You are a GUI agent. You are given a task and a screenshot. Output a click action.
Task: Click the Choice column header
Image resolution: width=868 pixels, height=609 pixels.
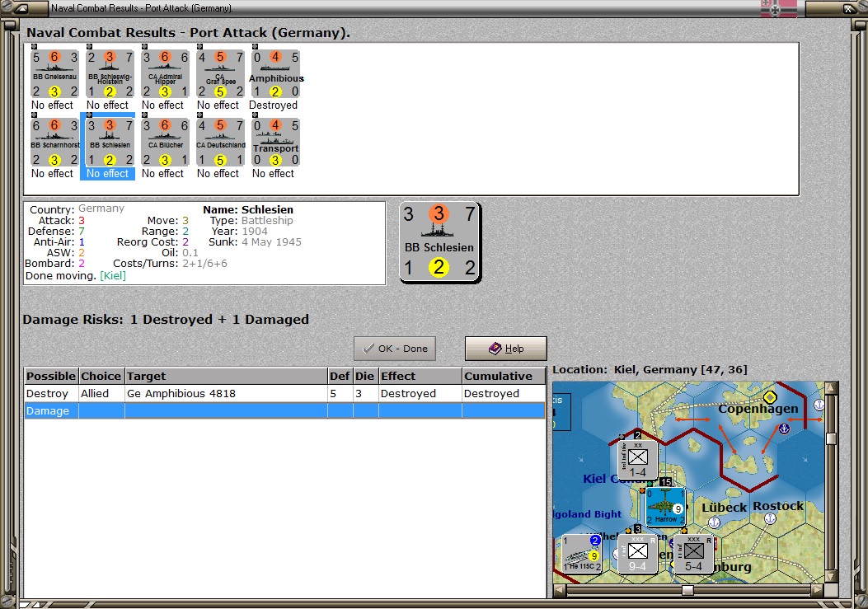101,377
